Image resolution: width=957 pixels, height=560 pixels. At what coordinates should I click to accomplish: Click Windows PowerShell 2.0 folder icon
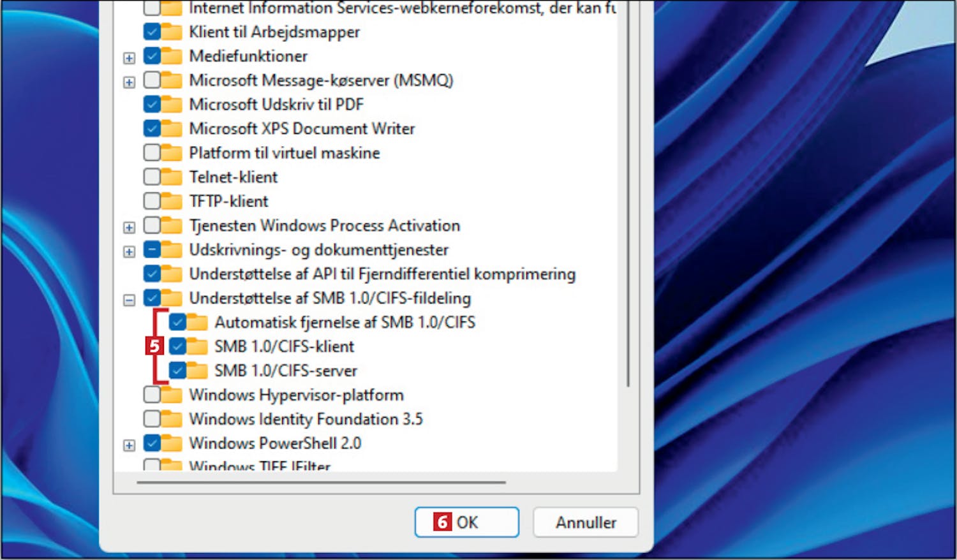point(172,443)
